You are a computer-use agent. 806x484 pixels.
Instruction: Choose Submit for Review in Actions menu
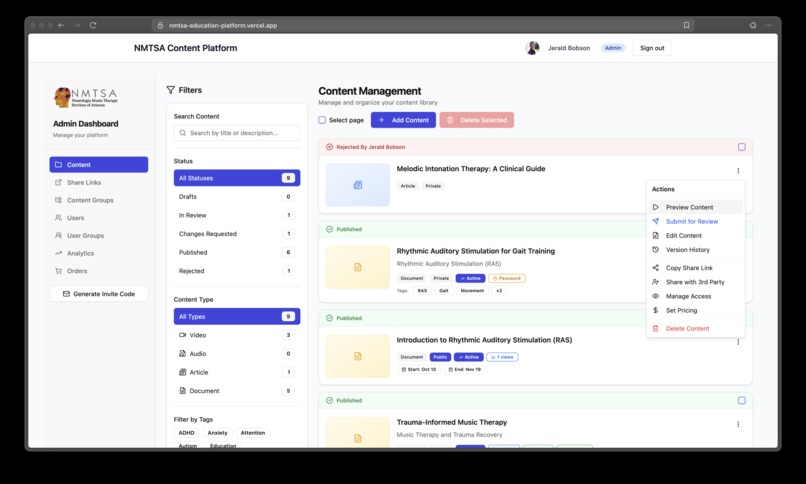pyautogui.click(x=696, y=221)
